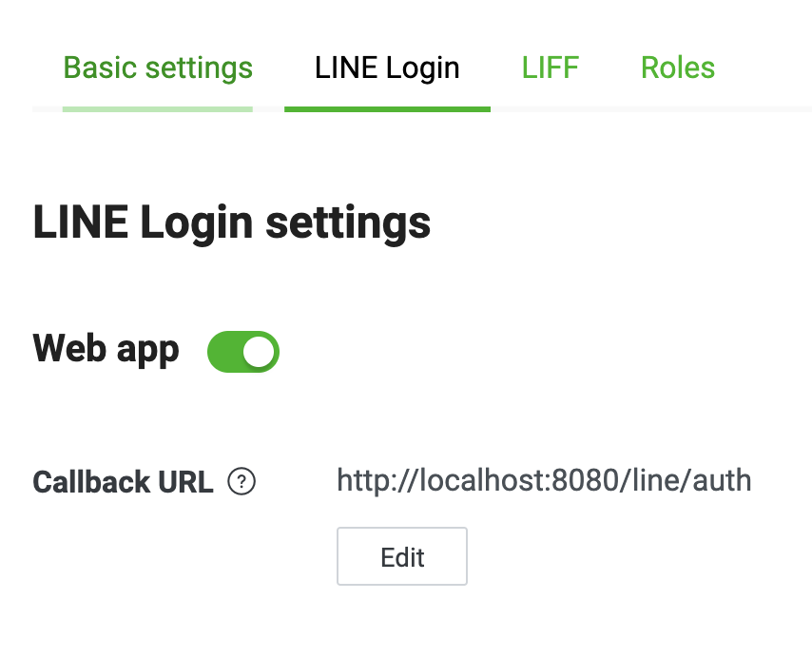Viewport: 812px width, 658px height.
Task: Select the LINE Login tab
Action: (x=387, y=68)
